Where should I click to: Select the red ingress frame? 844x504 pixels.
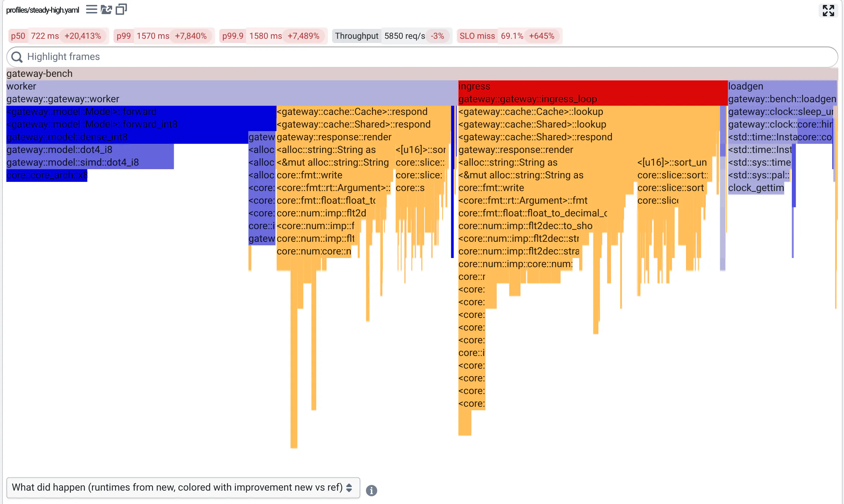[593, 86]
